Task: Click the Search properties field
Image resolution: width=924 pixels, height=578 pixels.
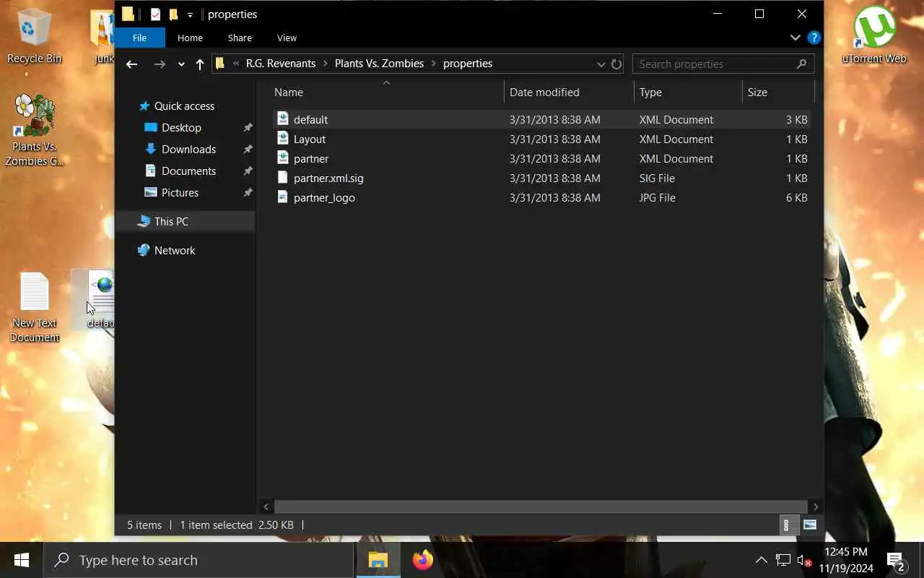Action: (x=723, y=64)
